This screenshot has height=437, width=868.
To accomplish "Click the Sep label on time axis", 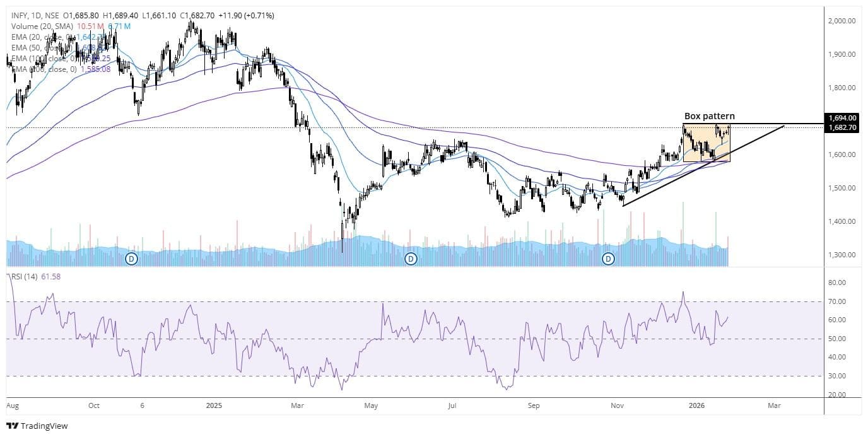I will click(534, 406).
